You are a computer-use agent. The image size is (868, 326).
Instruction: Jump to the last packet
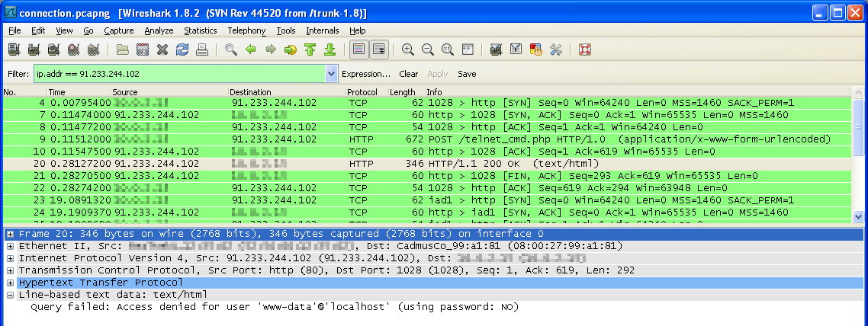330,50
